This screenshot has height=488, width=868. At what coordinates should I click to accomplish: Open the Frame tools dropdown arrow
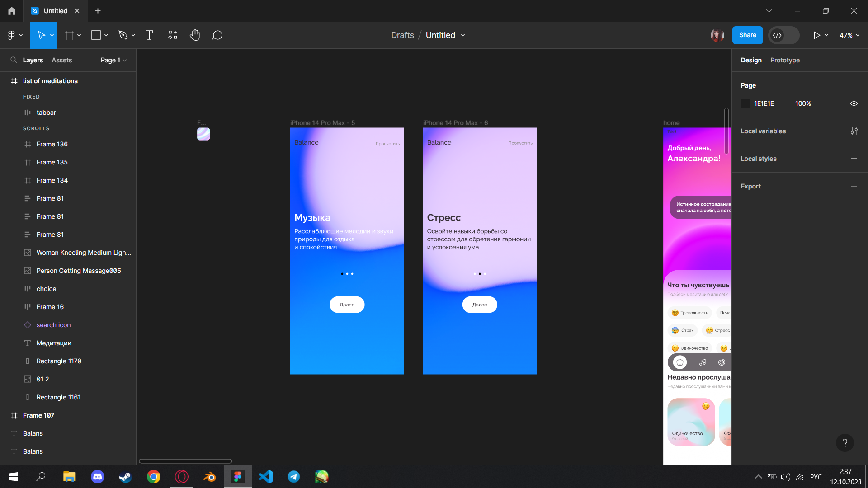tap(79, 35)
